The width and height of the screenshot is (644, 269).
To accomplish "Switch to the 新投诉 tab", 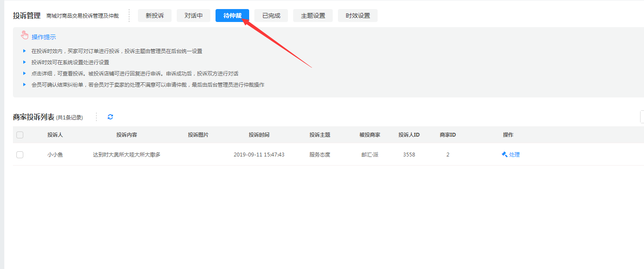I will [x=154, y=16].
